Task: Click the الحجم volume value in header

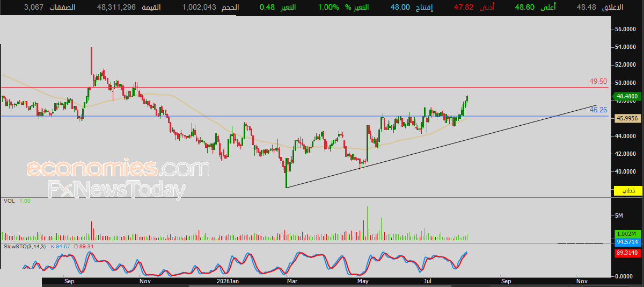Action: click(199, 8)
